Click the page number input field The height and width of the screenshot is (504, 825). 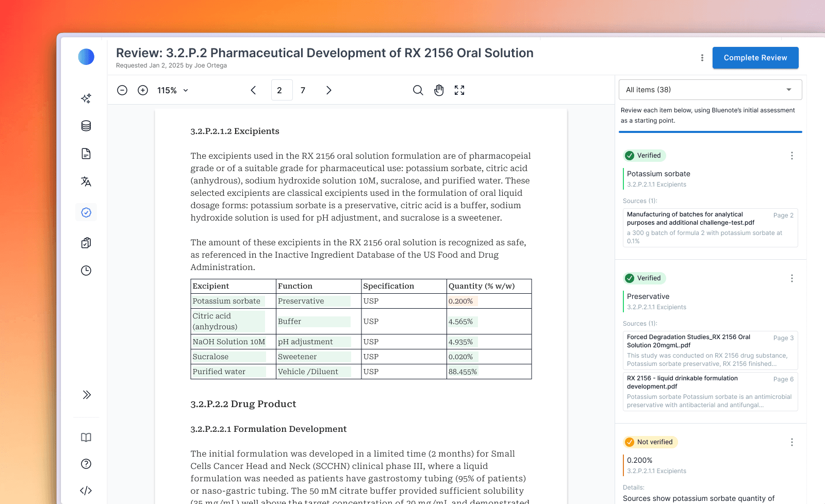(282, 90)
